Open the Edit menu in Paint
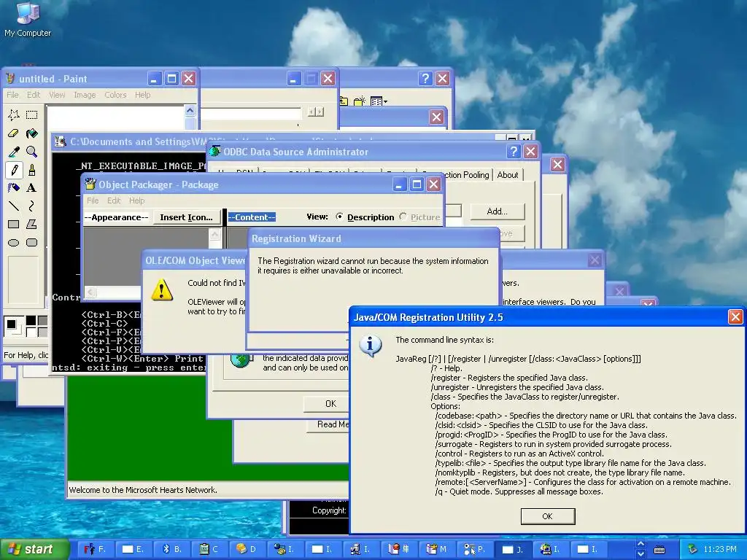Screen dimensions: 747x560 [x=34, y=95]
